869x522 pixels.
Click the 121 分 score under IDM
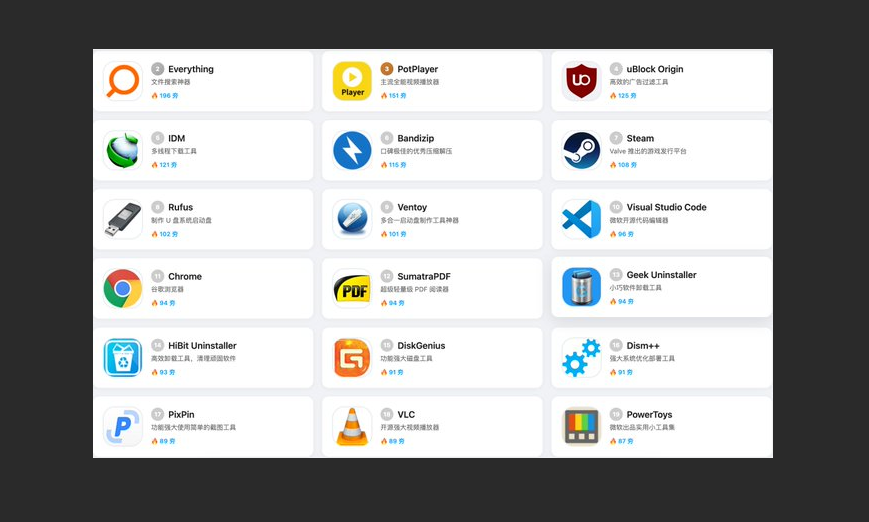click(x=164, y=165)
